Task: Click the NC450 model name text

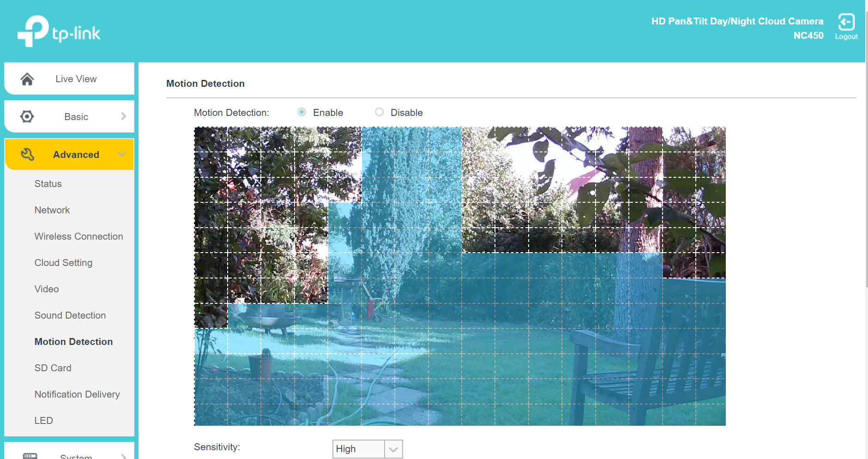Action: point(808,36)
